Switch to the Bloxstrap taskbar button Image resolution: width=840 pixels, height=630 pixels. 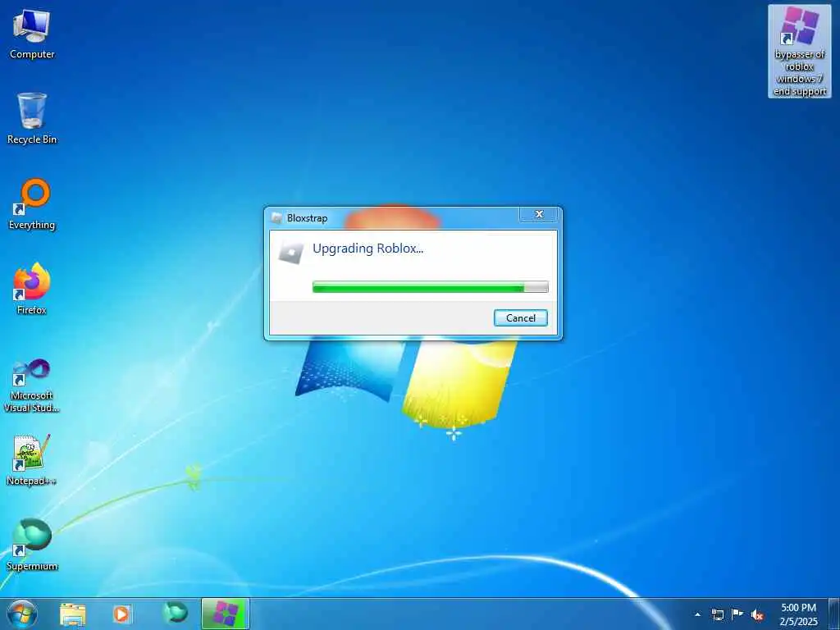click(226, 614)
